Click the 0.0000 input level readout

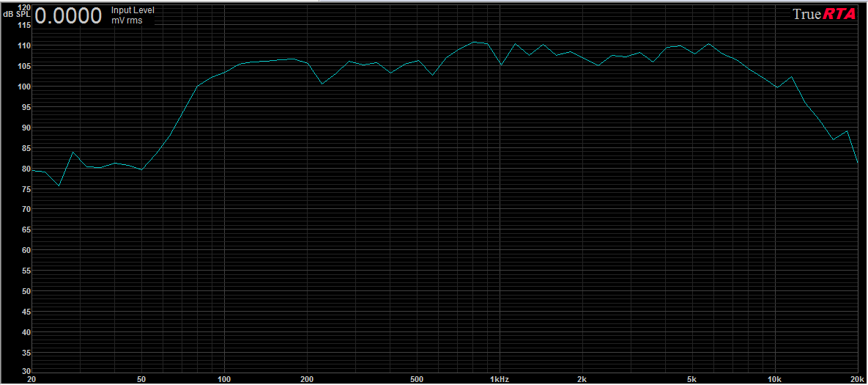[68, 17]
